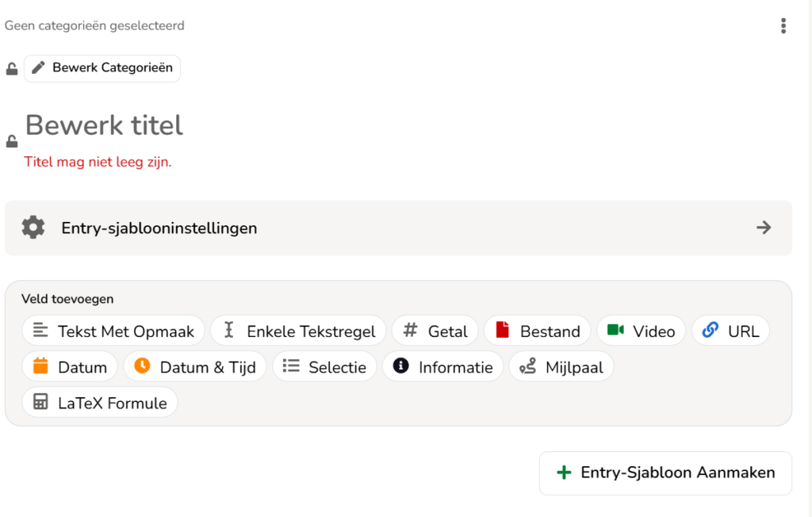Add a LaTeX Formule field

100,402
